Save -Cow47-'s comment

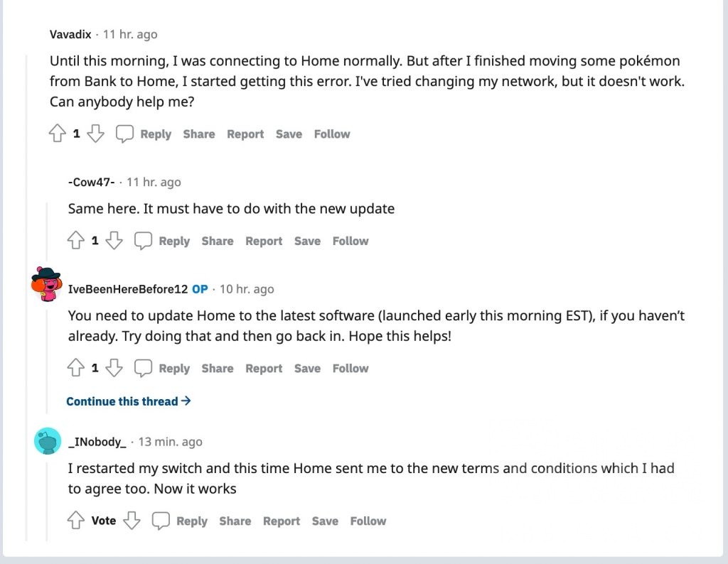pos(307,242)
